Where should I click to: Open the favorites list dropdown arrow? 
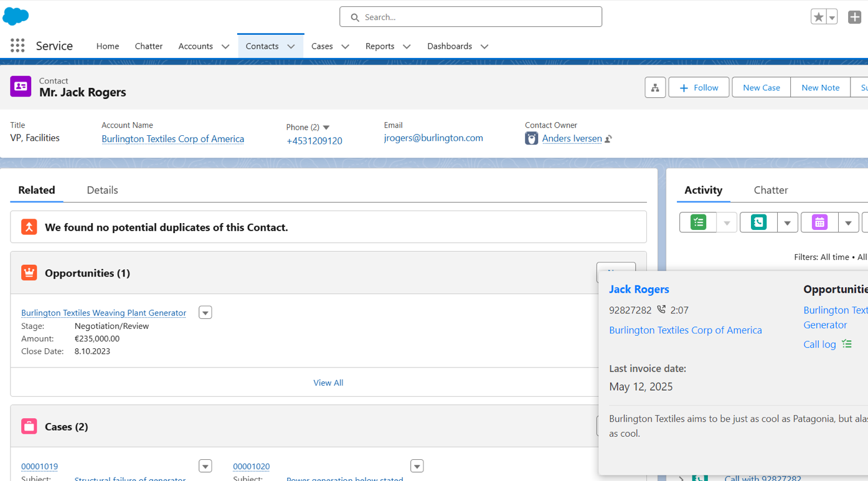pos(832,17)
